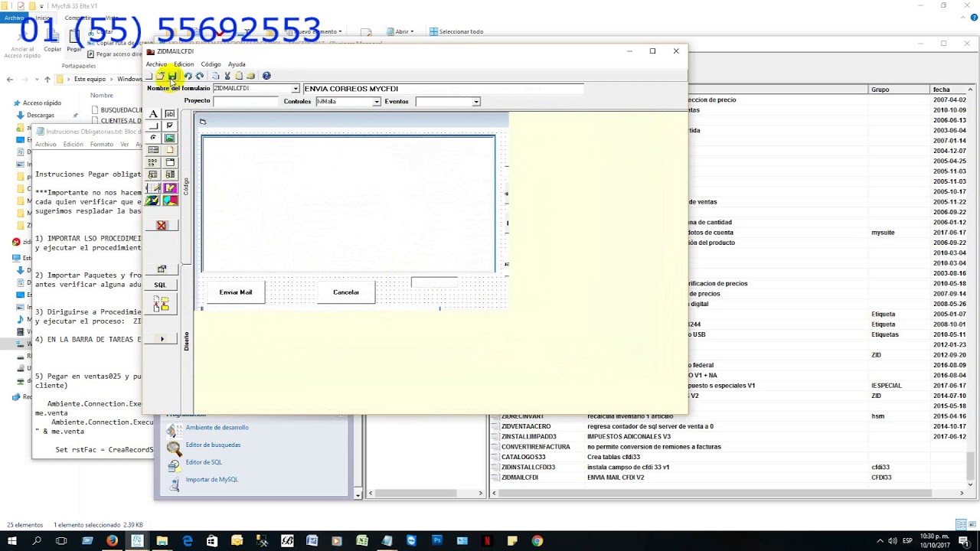Click the Undo arrow icon
Screen dimensions: 980x551
[188, 76]
